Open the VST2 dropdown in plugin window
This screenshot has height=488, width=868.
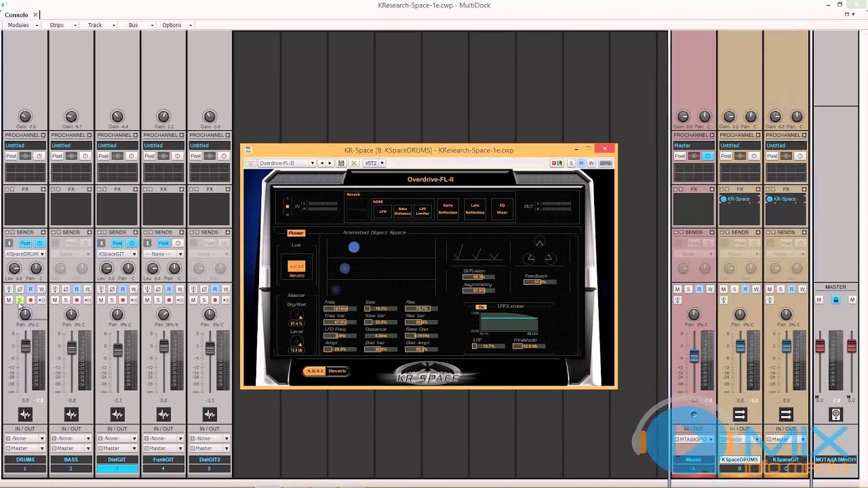click(374, 163)
